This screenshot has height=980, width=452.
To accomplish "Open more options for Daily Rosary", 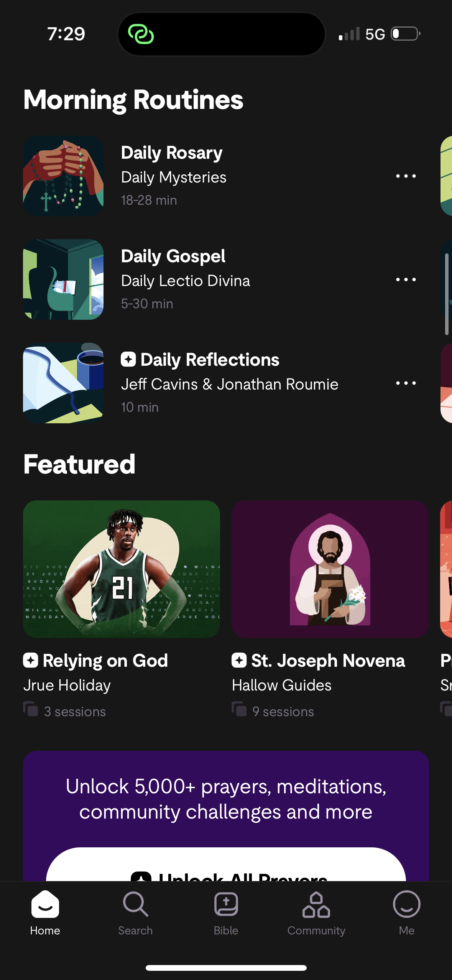I will (x=406, y=176).
